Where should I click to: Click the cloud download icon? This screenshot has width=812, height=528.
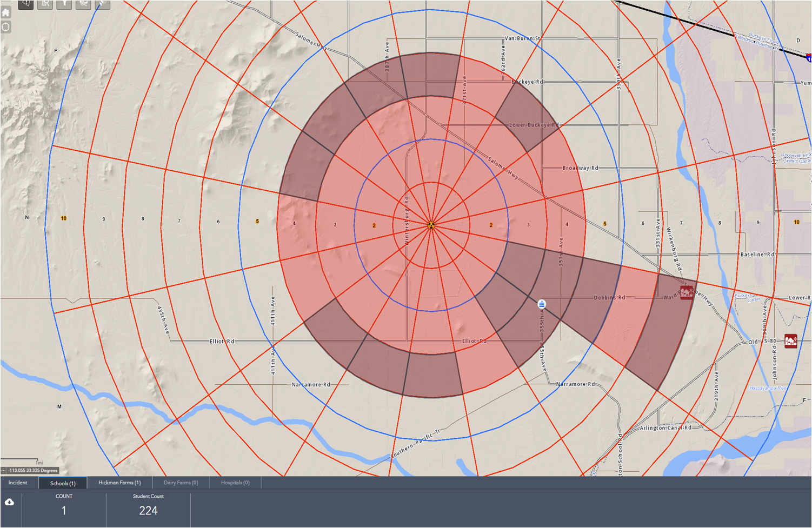[10, 503]
